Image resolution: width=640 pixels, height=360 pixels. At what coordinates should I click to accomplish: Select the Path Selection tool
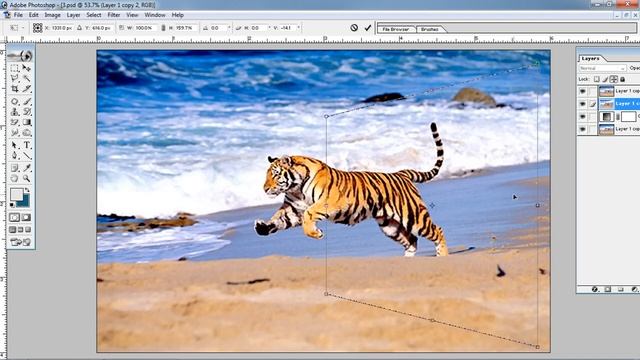coord(15,145)
